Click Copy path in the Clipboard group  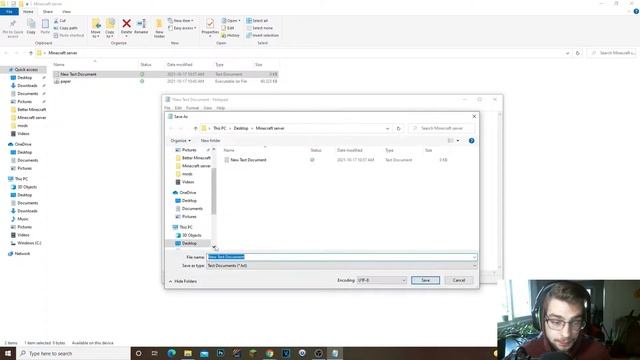65,28
